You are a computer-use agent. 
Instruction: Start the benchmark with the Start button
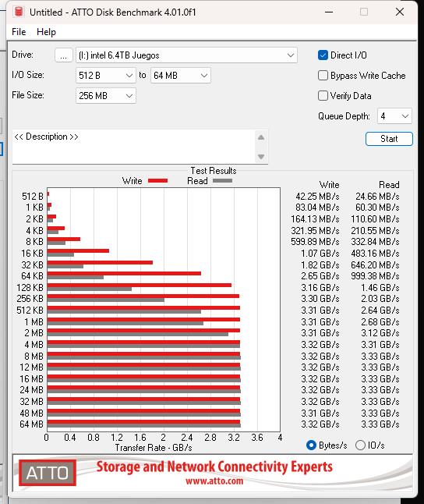point(389,139)
